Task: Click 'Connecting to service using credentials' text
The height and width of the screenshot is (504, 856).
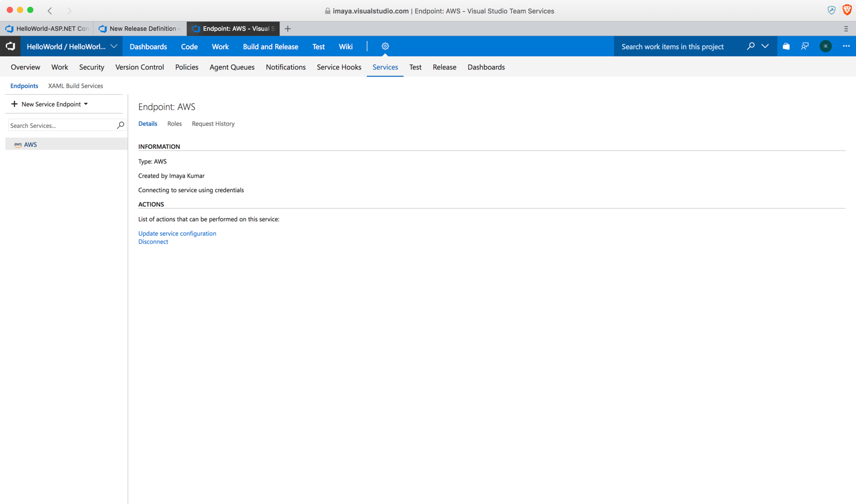Action: pos(191,190)
